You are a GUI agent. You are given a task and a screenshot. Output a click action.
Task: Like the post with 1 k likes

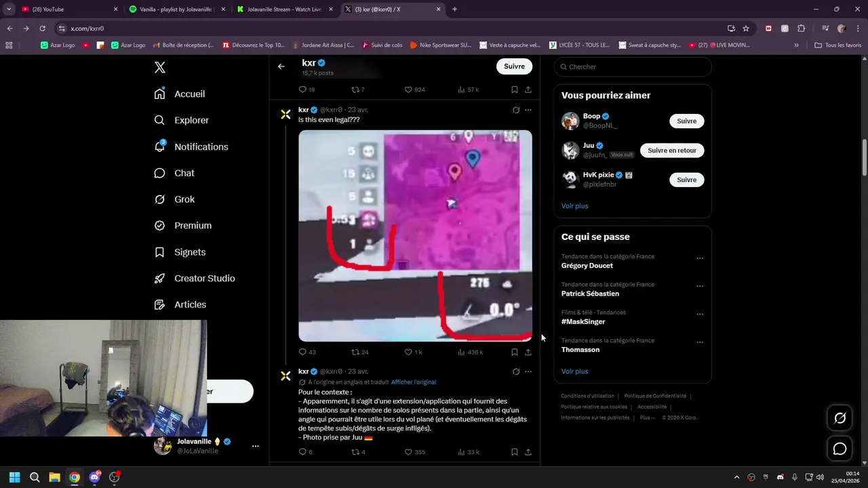pos(413,352)
